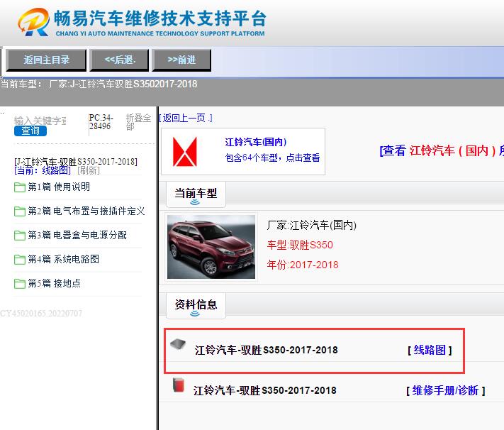The height and width of the screenshot is (430, 504).
Task: Expand 第4篇 系统电路图 tree item
Action: (63, 259)
